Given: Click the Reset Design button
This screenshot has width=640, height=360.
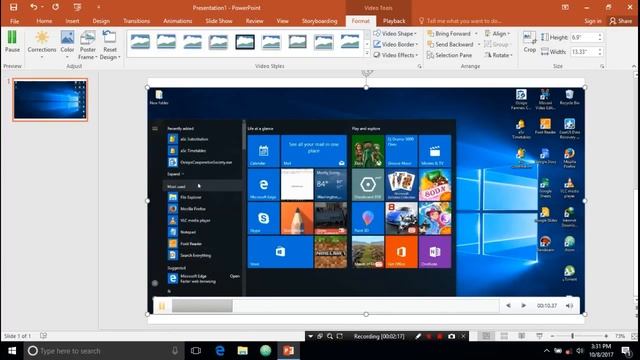Looking at the screenshot, I should [x=110, y=44].
